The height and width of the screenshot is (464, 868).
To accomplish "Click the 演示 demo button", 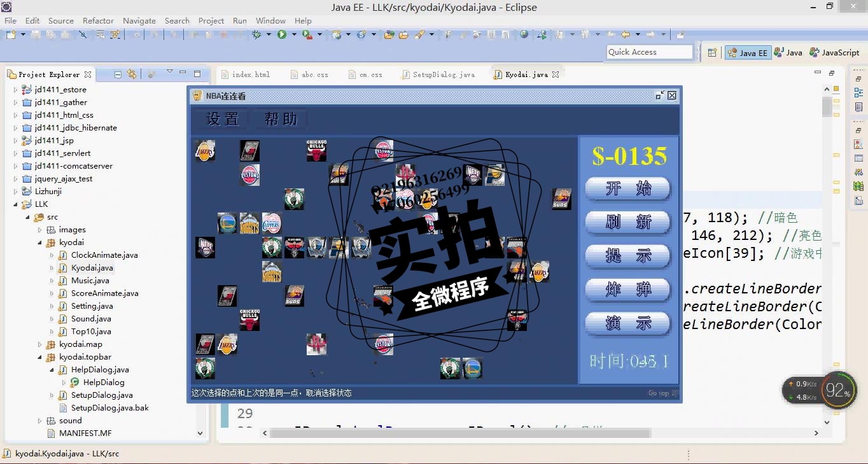I will 628,323.
